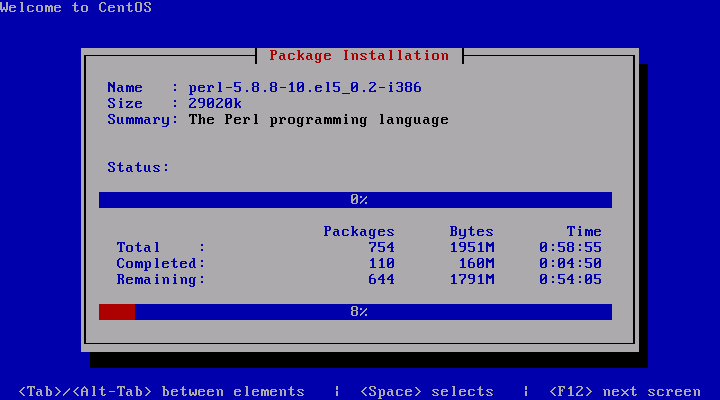Click the Package Installation dialog title
The width and height of the screenshot is (720, 400).
click(x=359, y=56)
